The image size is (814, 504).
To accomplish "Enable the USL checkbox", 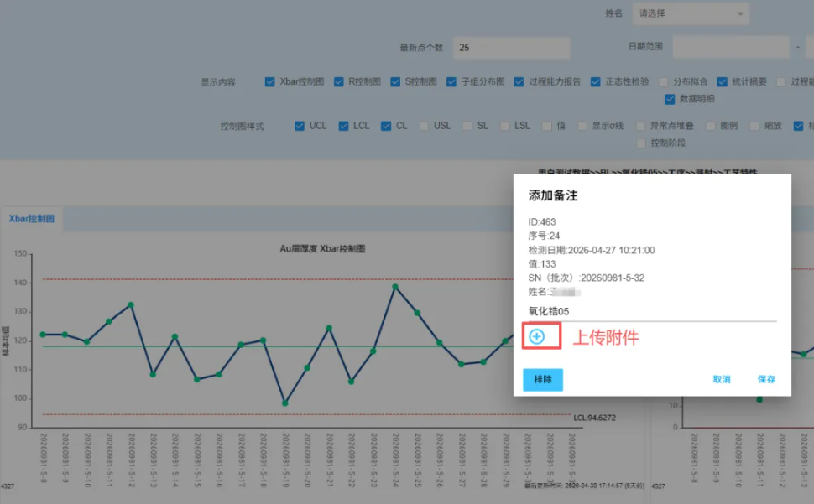I will 424,126.
